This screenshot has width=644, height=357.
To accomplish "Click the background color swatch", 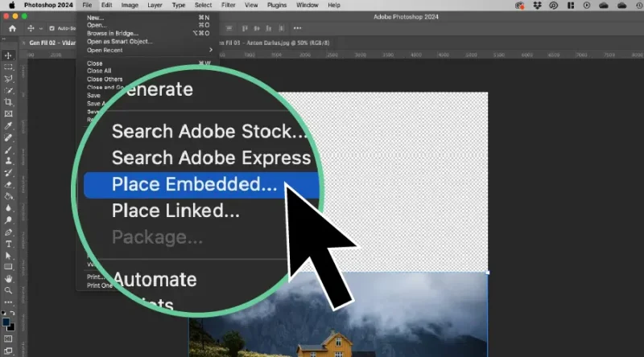I will (12, 327).
